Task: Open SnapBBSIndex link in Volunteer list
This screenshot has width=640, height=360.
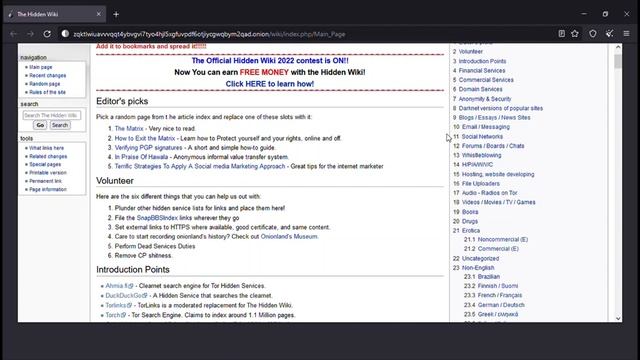Action: point(157,218)
